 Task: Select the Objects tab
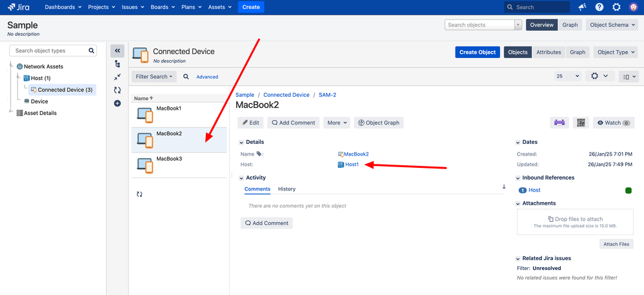[x=518, y=52]
